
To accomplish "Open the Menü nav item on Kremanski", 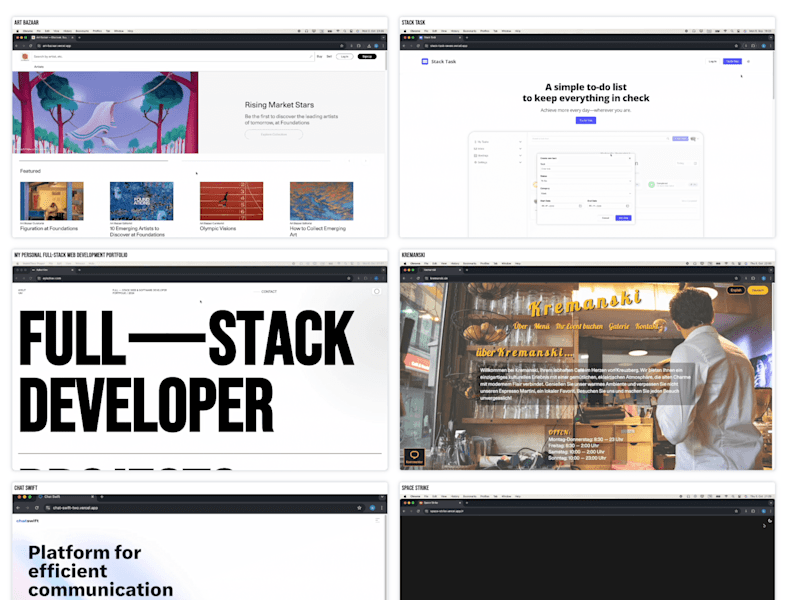I will (x=541, y=326).
